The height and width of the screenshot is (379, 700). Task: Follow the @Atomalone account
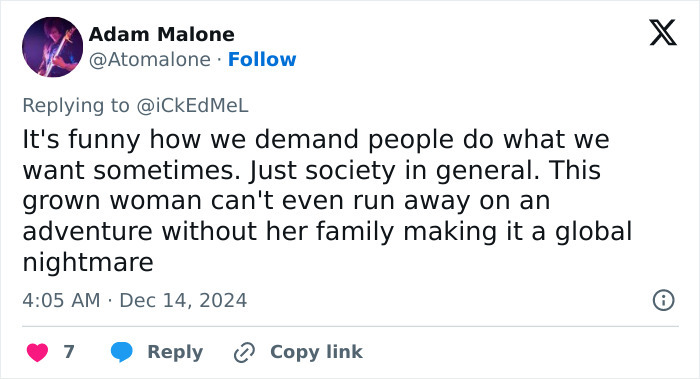tap(262, 59)
